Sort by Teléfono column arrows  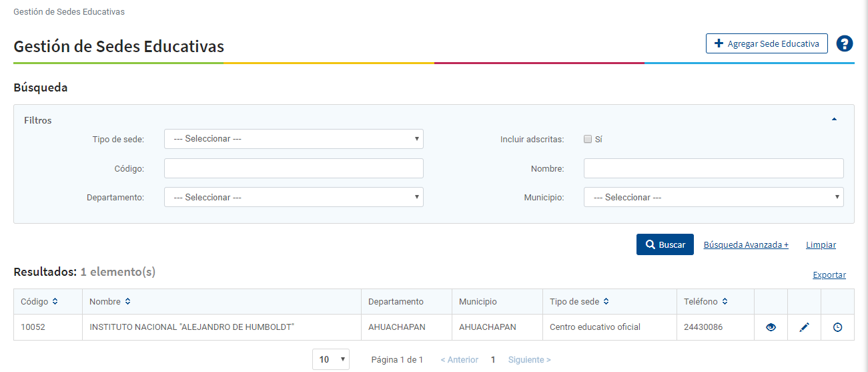(725, 302)
